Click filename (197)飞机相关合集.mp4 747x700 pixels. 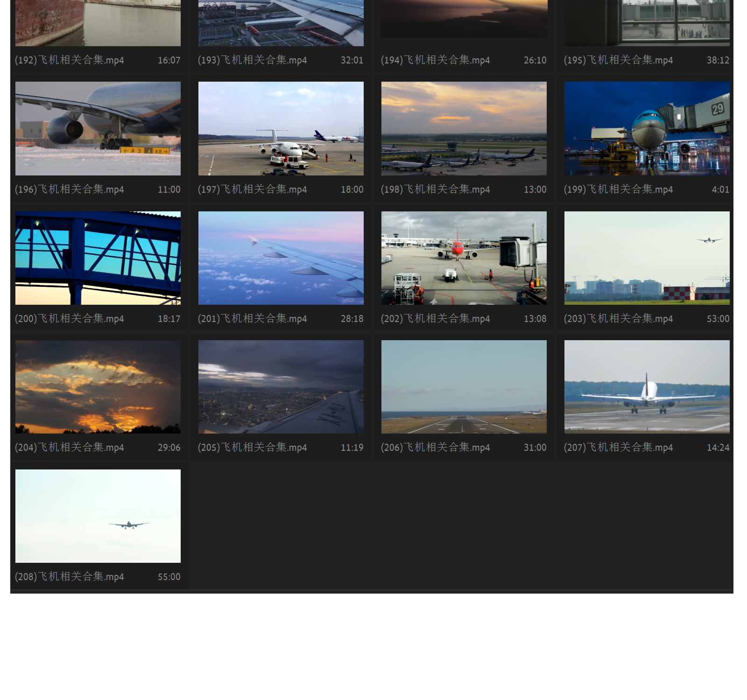[x=253, y=189]
